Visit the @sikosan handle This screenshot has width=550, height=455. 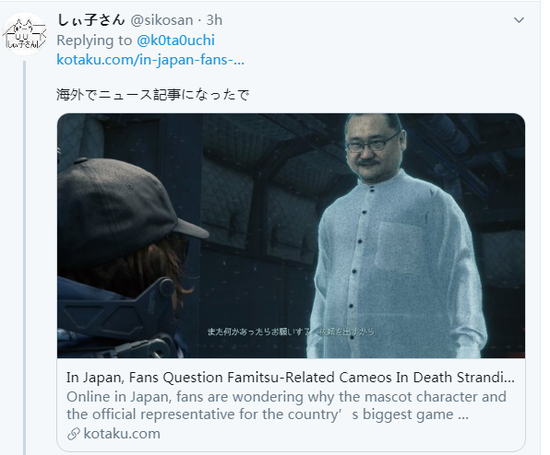point(162,20)
